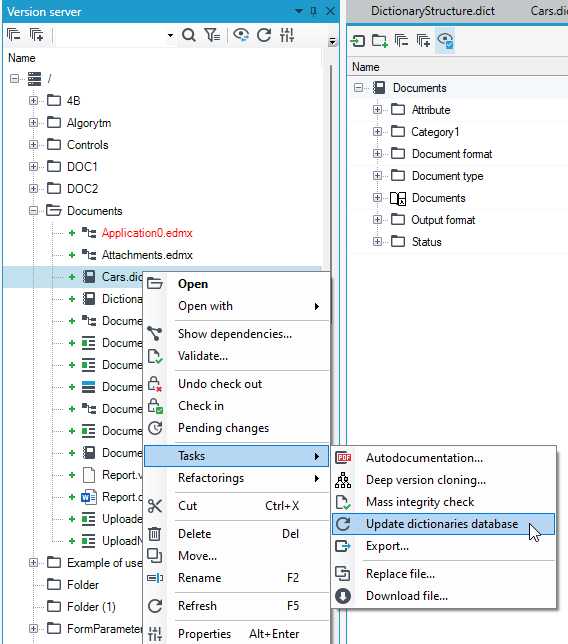Choose Export... in Tasks submenu
This screenshot has height=644, width=568.
444,546
